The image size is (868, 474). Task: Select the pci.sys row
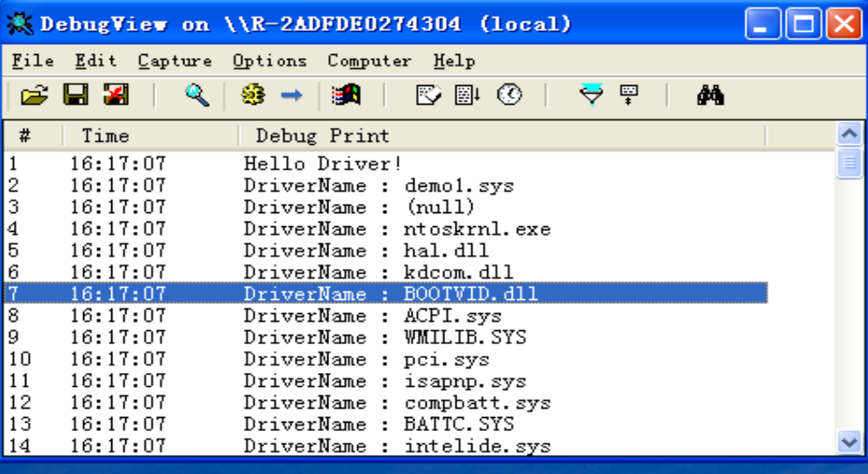[386, 359]
